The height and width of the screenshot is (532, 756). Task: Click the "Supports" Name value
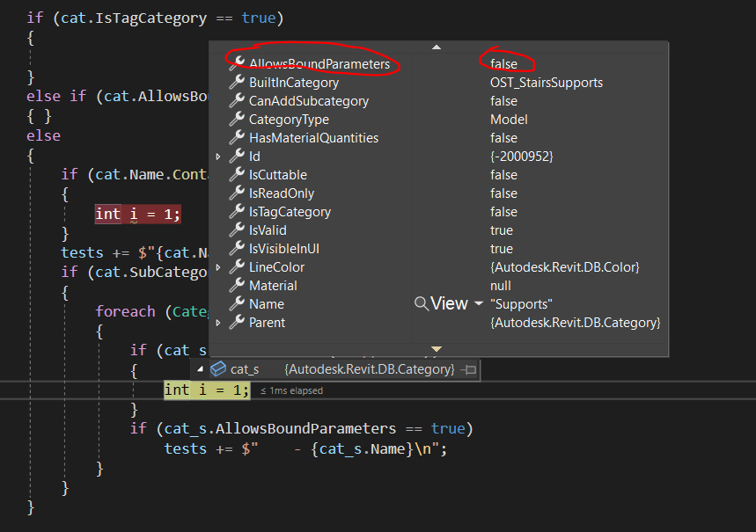tap(521, 304)
